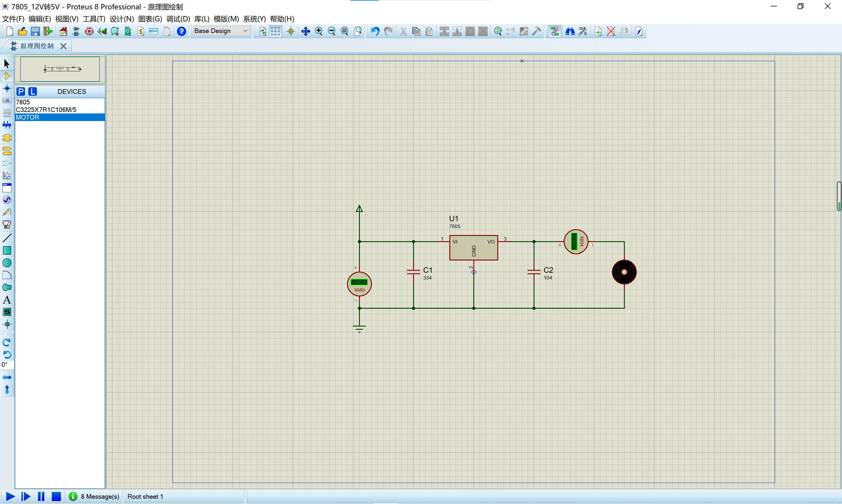Open the Base Design variant dropdown

pyautogui.click(x=221, y=31)
